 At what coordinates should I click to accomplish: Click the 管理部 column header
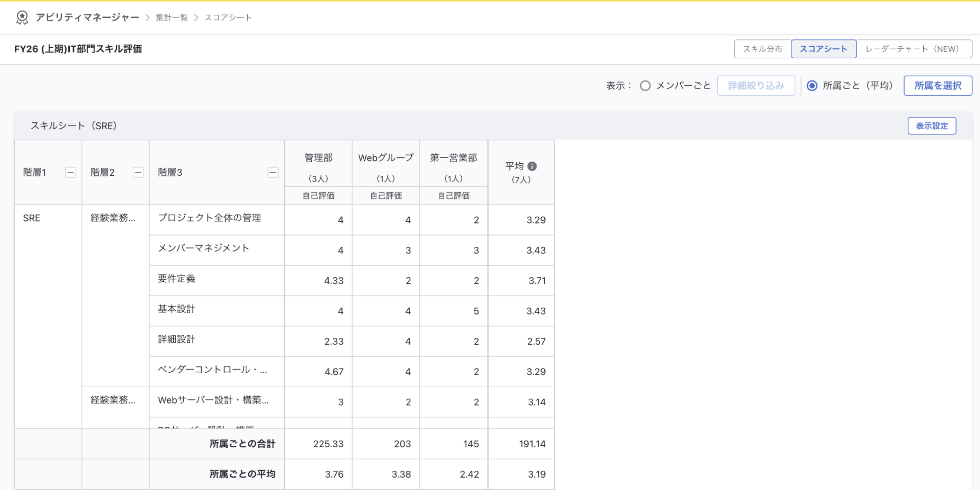click(318, 158)
